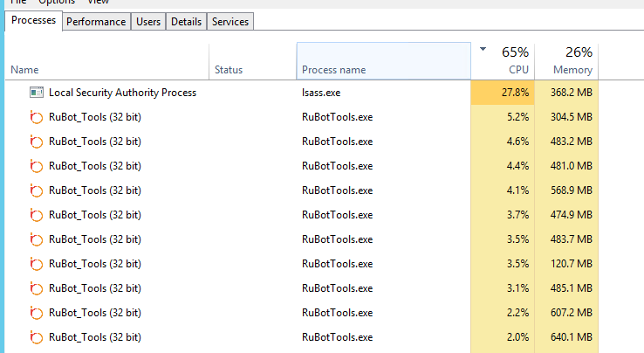The width and height of the screenshot is (644, 353).
Task: Click RuBot_Tools icon using 4.6% CPU
Action: click(37, 142)
